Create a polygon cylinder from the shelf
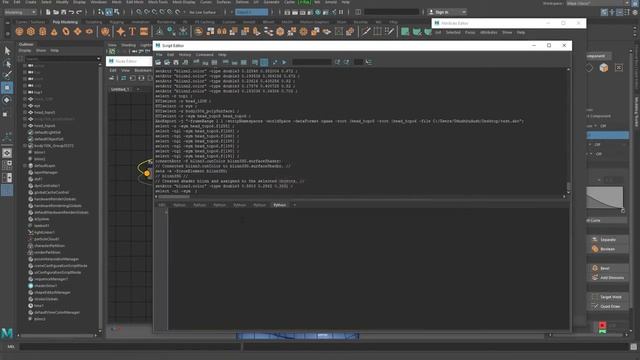The width and height of the screenshot is (640, 360). tap(42, 31)
